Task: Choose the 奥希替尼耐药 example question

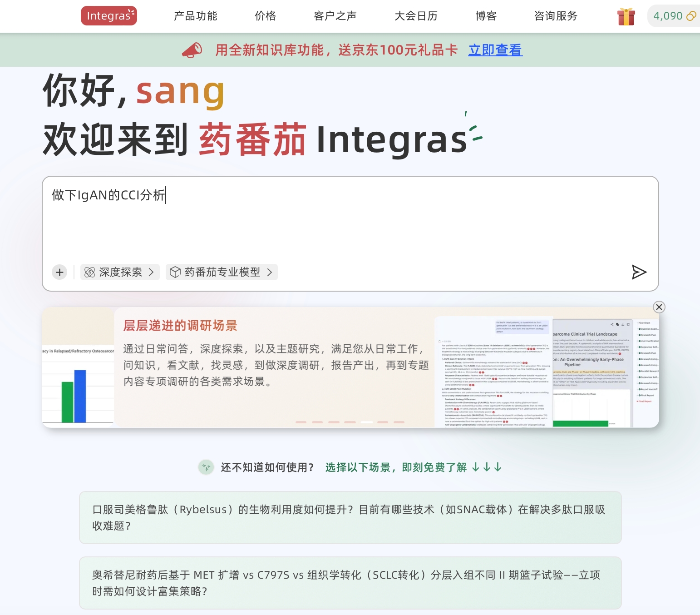Action: point(350,583)
